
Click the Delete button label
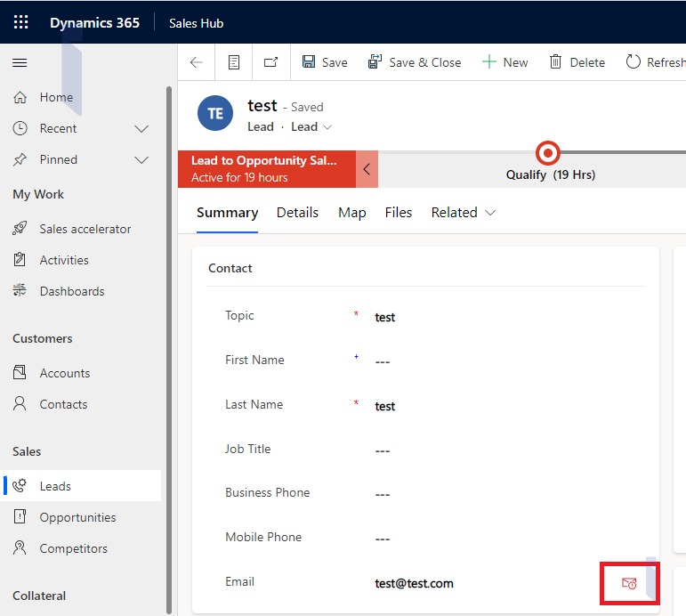tap(587, 62)
